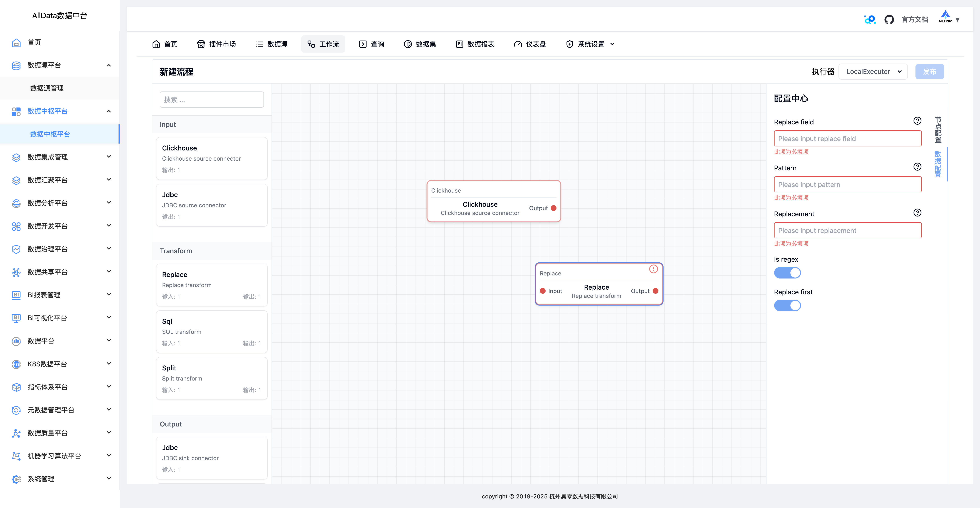The height and width of the screenshot is (508, 980).
Task: Expand the 数据集成管理 chevron
Action: pyautogui.click(x=109, y=157)
